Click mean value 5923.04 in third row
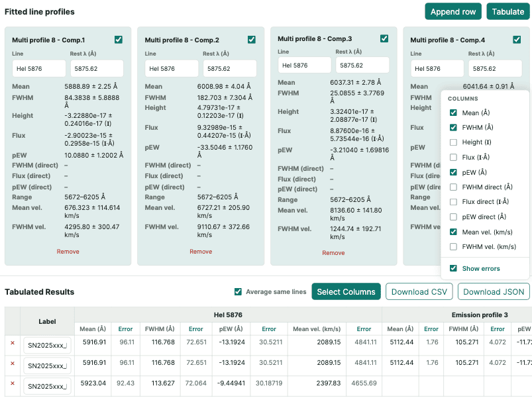The image size is (532, 400). (93, 383)
